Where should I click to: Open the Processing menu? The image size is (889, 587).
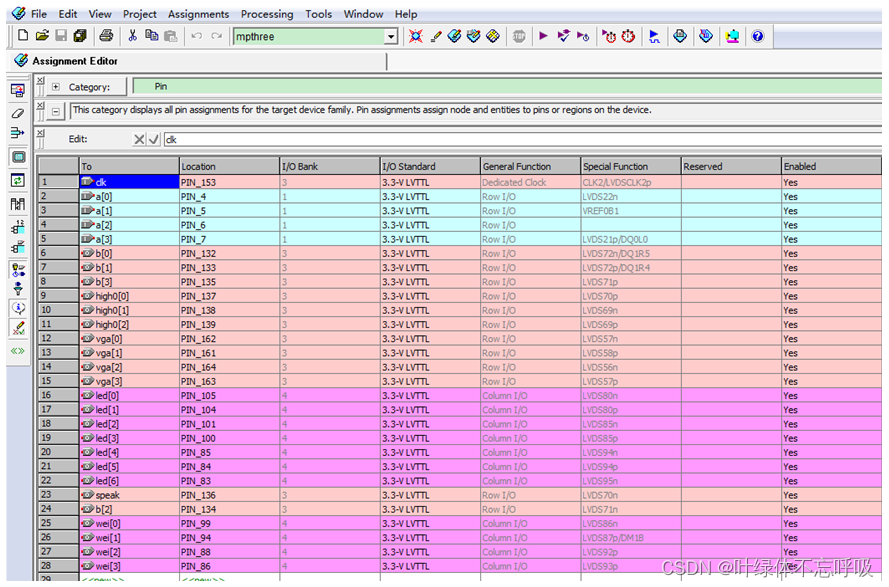pos(267,14)
